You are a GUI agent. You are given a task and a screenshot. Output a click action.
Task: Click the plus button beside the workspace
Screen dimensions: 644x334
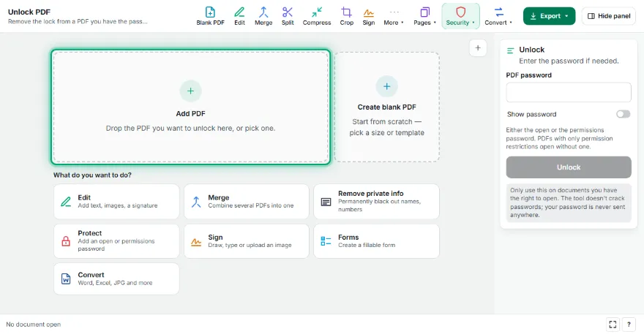coord(478,48)
